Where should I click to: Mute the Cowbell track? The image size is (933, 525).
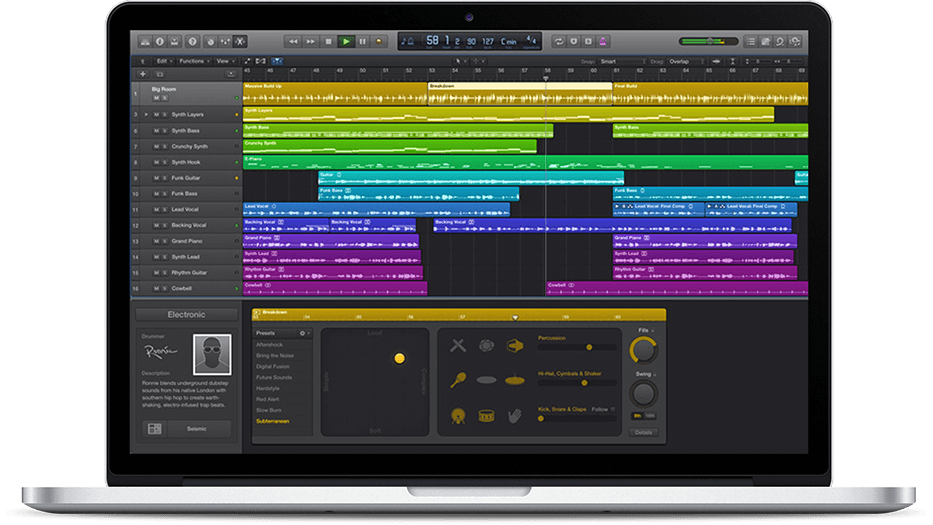point(157,288)
